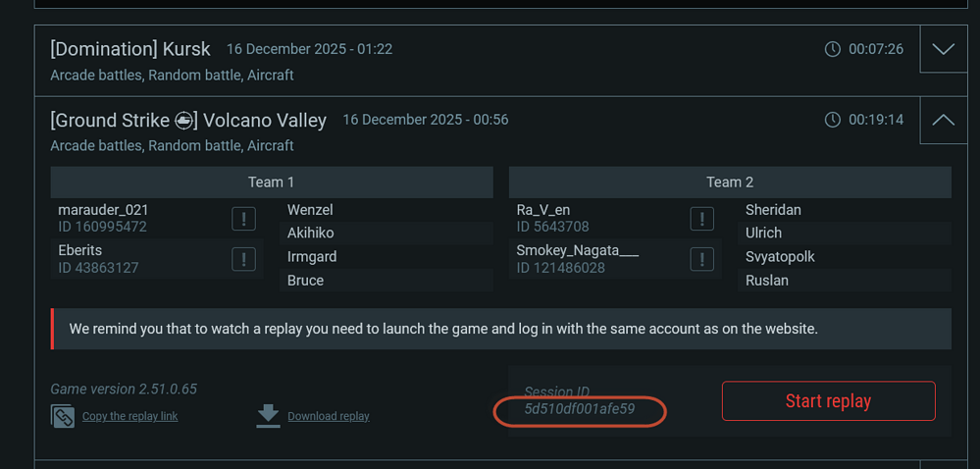Open the [Domination] Kursk battle title
Viewport: 980px width, 469px height.
pyautogui.click(x=130, y=49)
